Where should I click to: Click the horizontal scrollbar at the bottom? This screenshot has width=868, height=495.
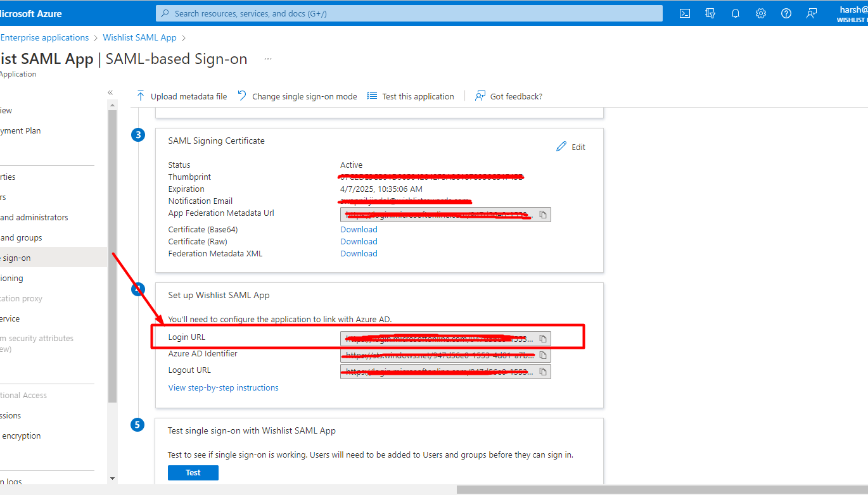pos(662,489)
